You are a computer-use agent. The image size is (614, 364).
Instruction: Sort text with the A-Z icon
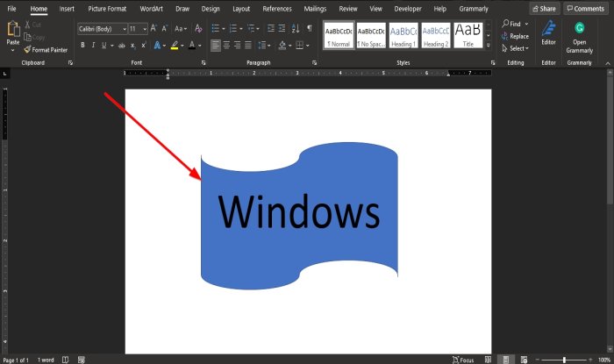tap(296, 28)
